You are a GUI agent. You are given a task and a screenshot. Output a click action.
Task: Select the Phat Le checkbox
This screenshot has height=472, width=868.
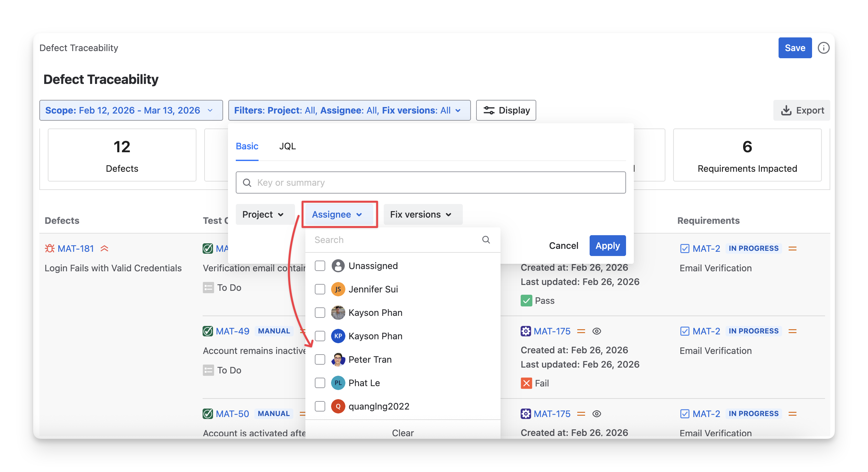[320, 383]
